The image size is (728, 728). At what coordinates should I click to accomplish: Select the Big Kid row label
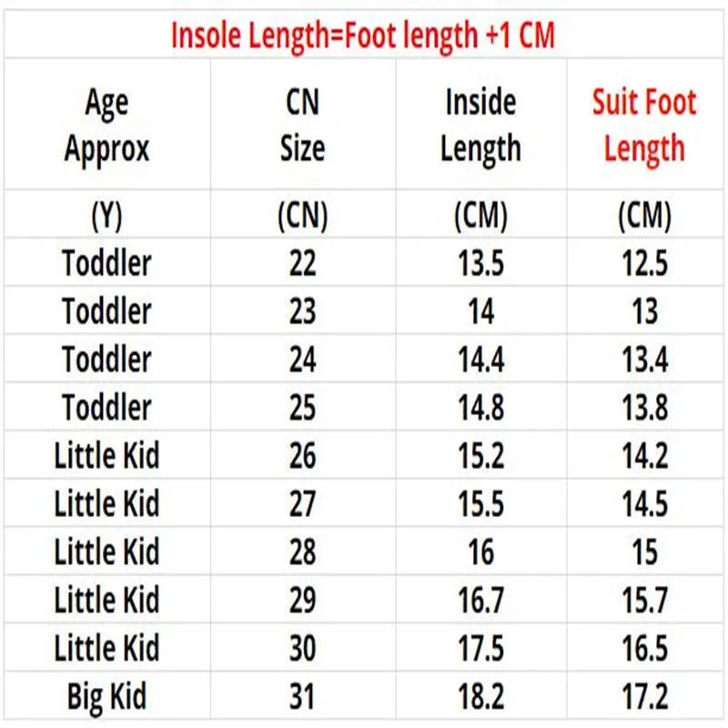106,697
